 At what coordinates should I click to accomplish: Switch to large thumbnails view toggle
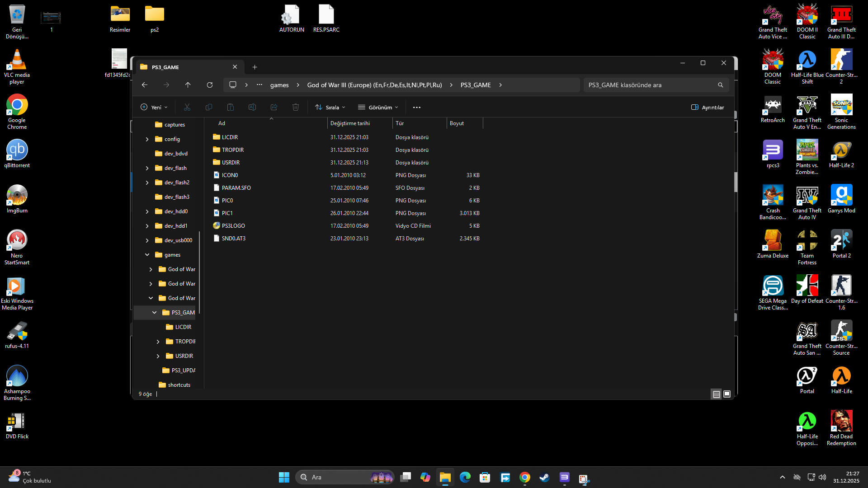(727, 394)
